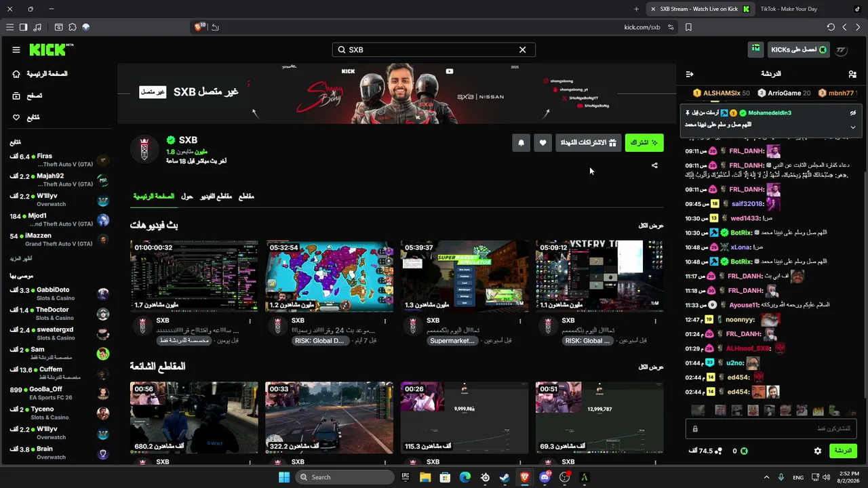Open تصفح browse in the sidebar
Screen dimensions: 868x488
pos(27,96)
